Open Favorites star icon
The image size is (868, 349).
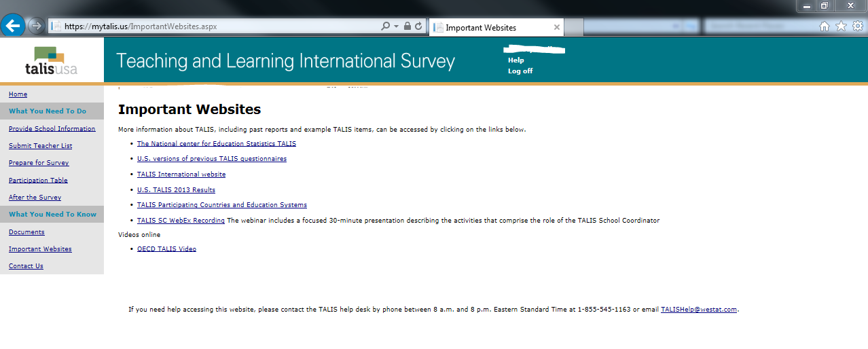pos(841,26)
